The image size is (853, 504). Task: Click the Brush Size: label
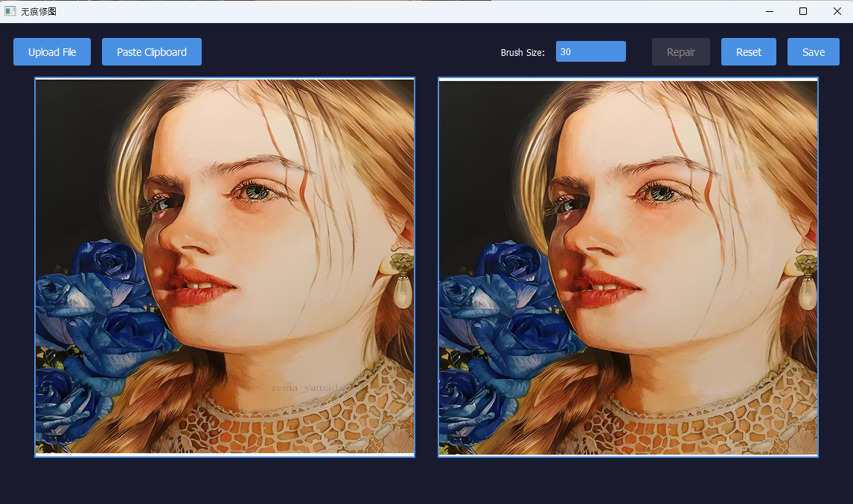point(523,52)
